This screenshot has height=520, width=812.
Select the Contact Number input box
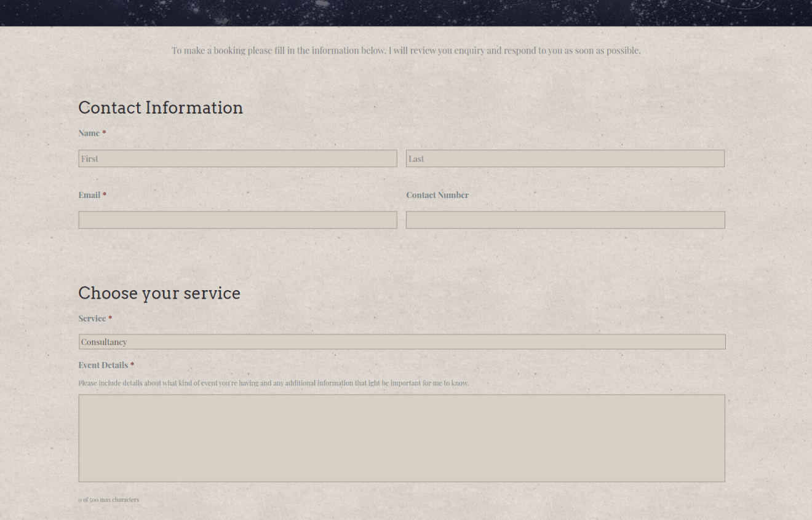point(565,220)
